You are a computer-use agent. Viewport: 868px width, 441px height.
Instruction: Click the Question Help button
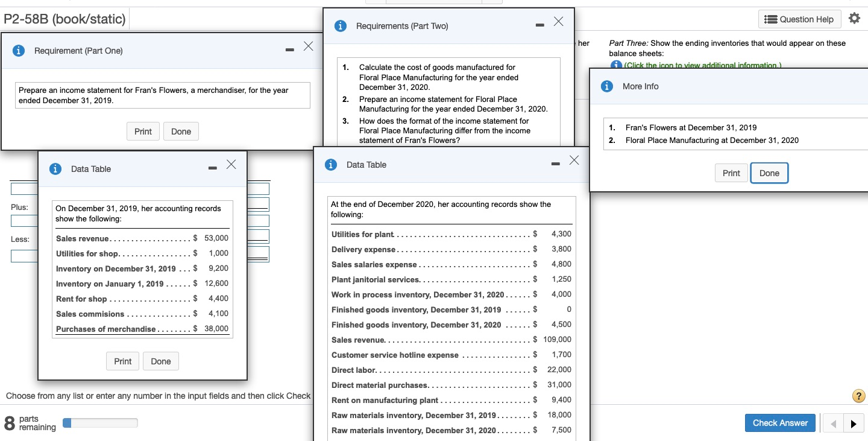coord(800,19)
